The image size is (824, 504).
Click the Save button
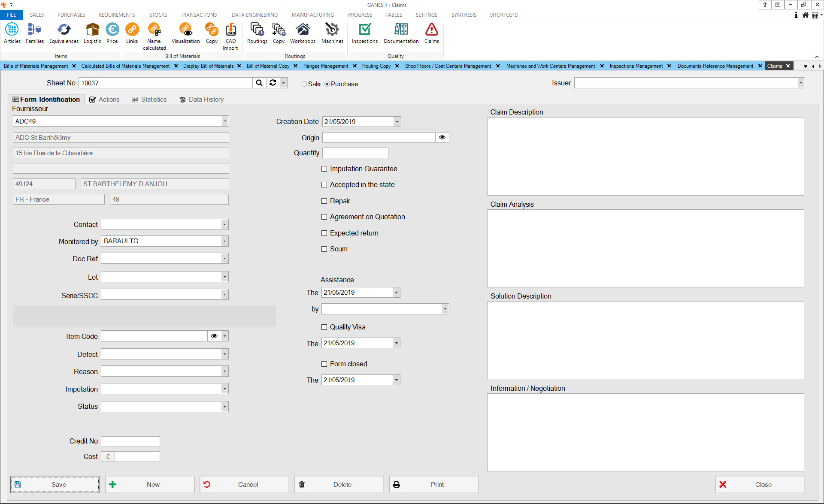pyautogui.click(x=55, y=485)
